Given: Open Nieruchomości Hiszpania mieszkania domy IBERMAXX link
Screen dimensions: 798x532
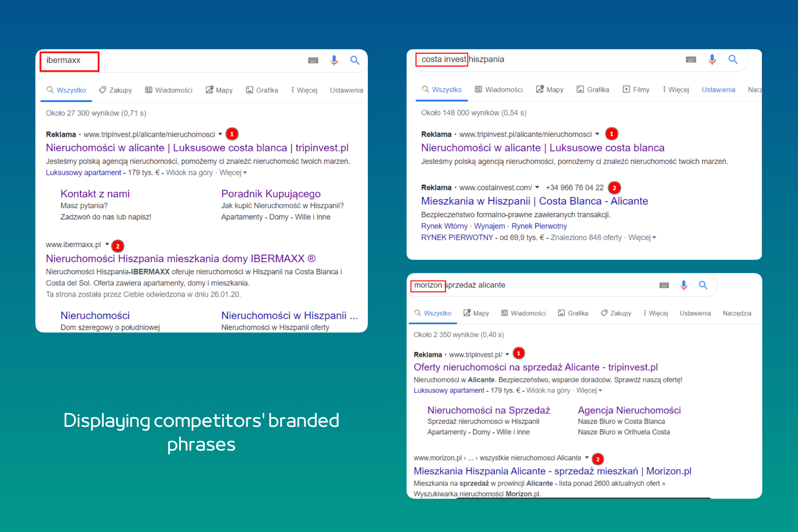Looking at the screenshot, I should (x=180, y=259).
